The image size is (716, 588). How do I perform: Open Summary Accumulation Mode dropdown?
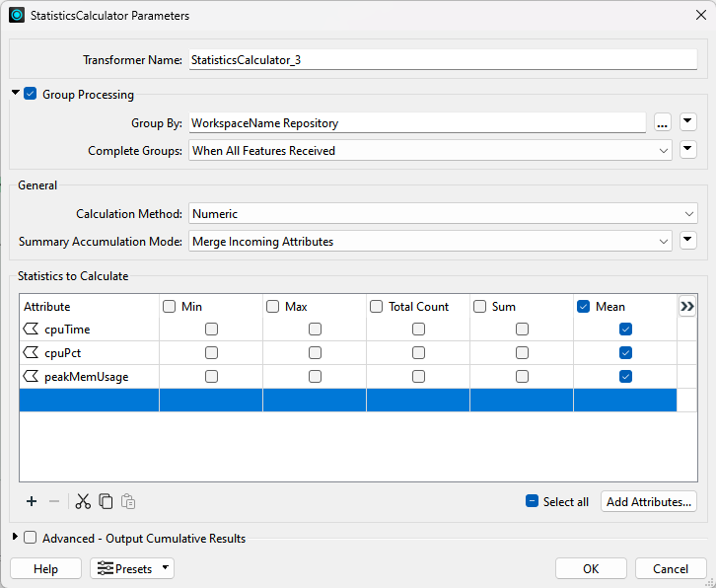point(430,241)
